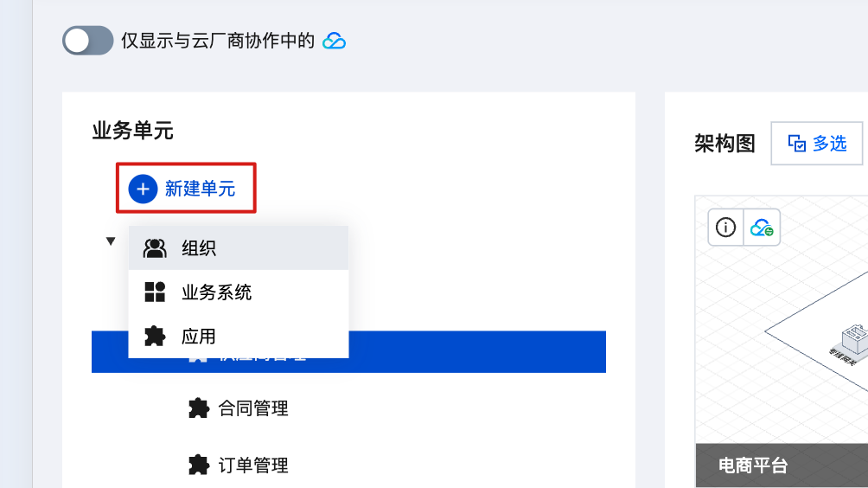Open the info icon on the architecture diagram
Viewport: 868px width, 488px height.
point(726,228)
